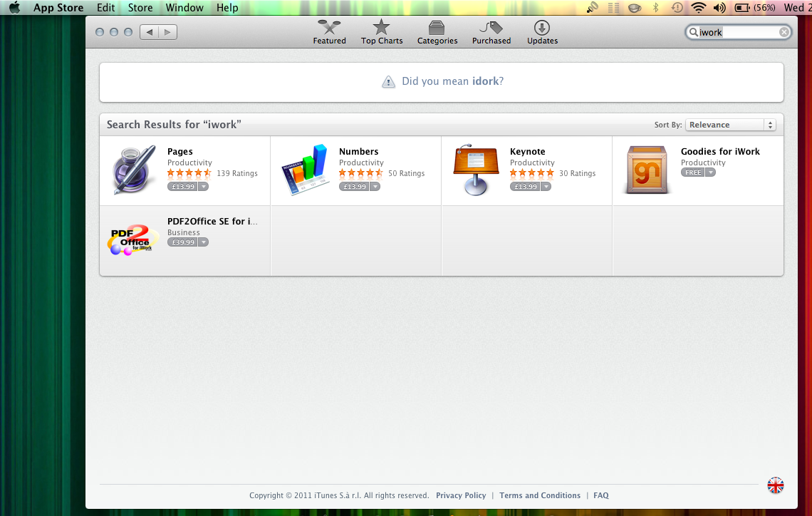The height and width of the screenshot is (516, 812).
Task: Go forward with the right arrow button
Action: click(168, 32)
